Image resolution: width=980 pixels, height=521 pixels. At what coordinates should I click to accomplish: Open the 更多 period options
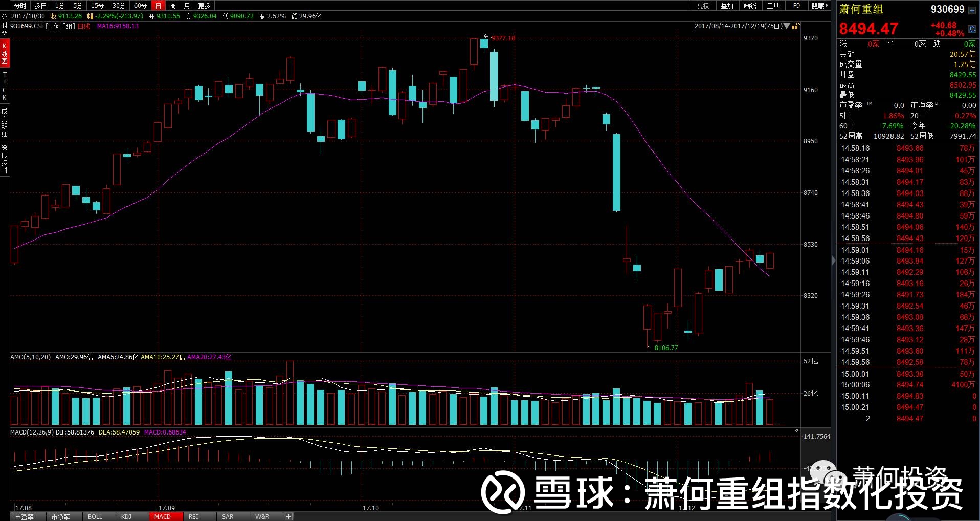pyautogui.click(x=204, y=6)
